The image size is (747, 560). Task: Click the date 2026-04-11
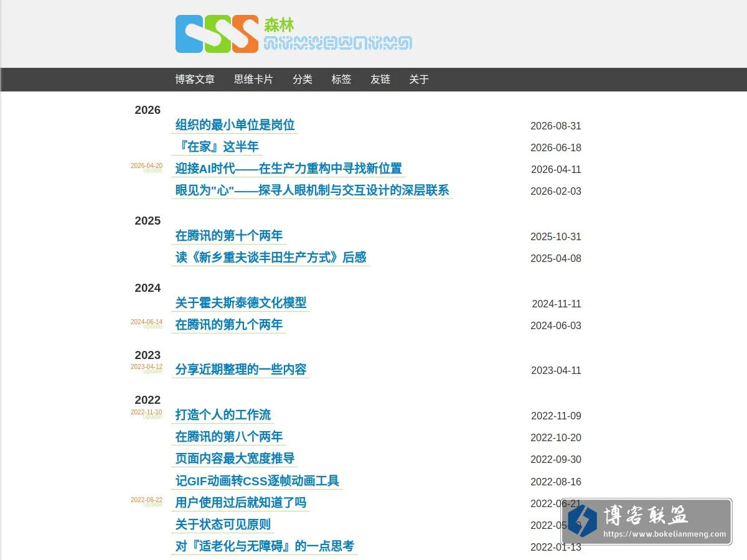click(x=556, y=169)
